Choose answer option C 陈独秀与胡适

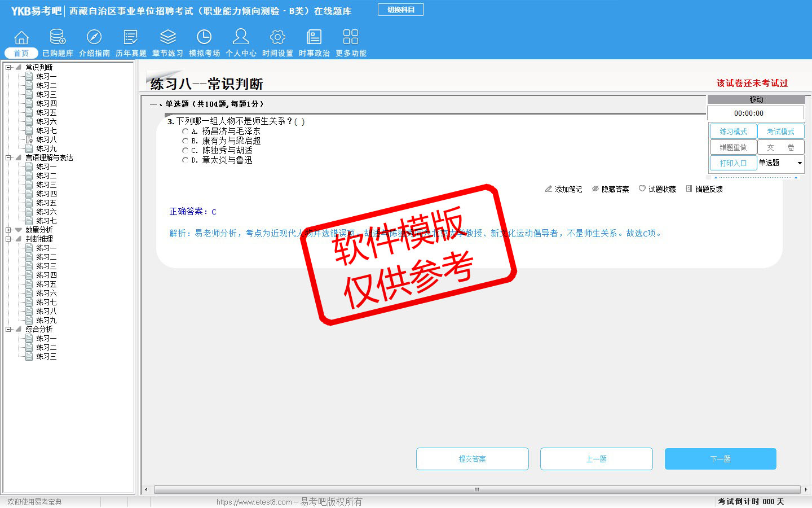[x=185, y=151]
